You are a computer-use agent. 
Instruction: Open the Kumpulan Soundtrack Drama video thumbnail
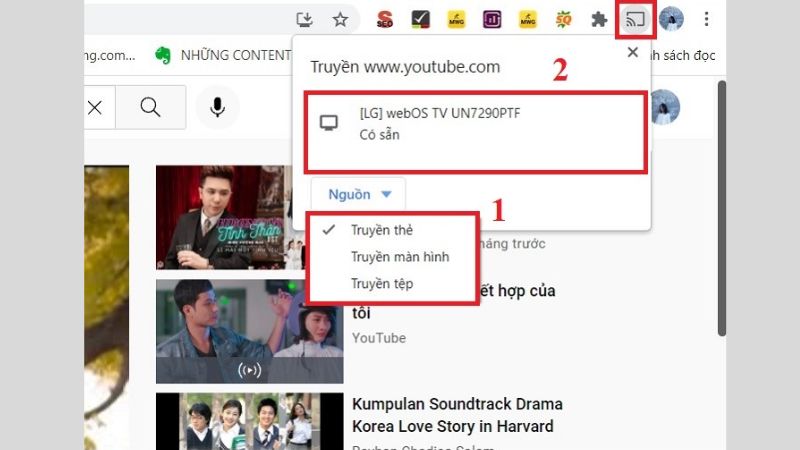249,421
